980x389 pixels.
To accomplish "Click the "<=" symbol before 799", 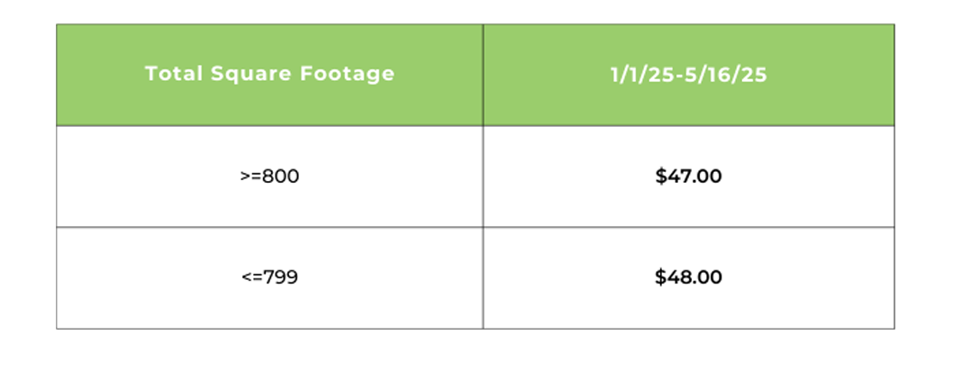I will (250, 277).
